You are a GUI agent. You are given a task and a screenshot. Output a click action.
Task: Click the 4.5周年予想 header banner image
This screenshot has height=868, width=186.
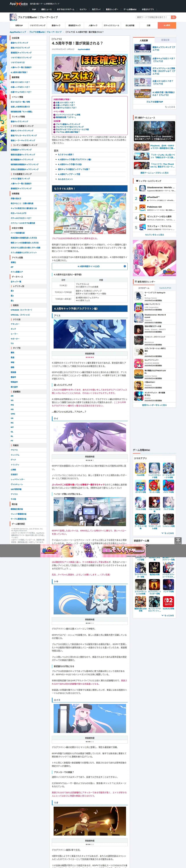(x=90, y=74)
